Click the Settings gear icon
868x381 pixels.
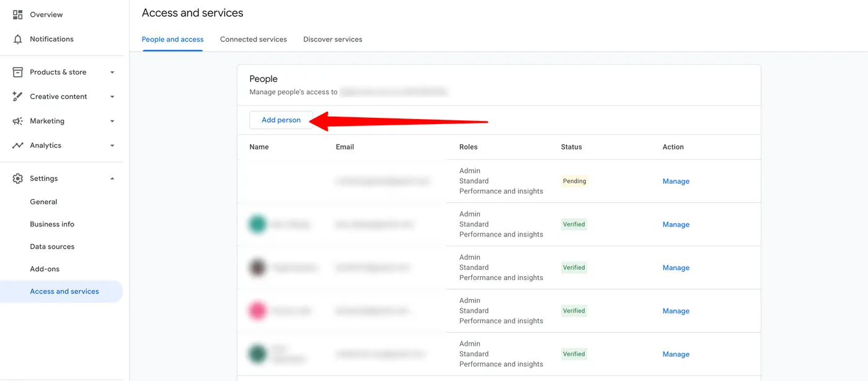[17, 179]
